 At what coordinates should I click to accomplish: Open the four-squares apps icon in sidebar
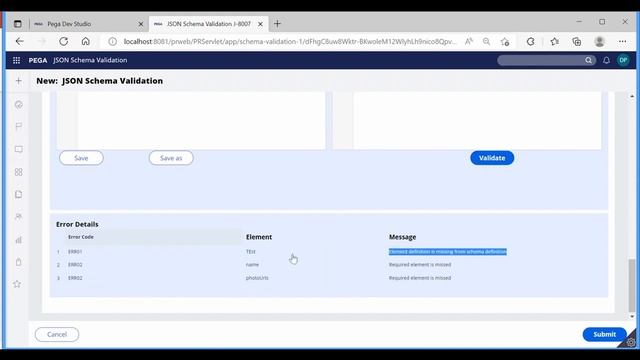coord(19,172)
